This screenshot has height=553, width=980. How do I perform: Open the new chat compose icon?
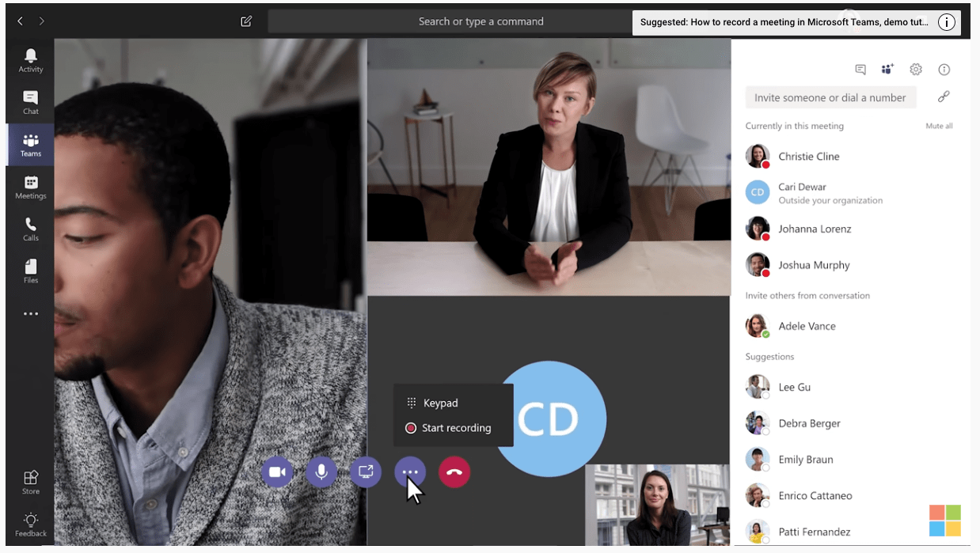coord(245,21)
